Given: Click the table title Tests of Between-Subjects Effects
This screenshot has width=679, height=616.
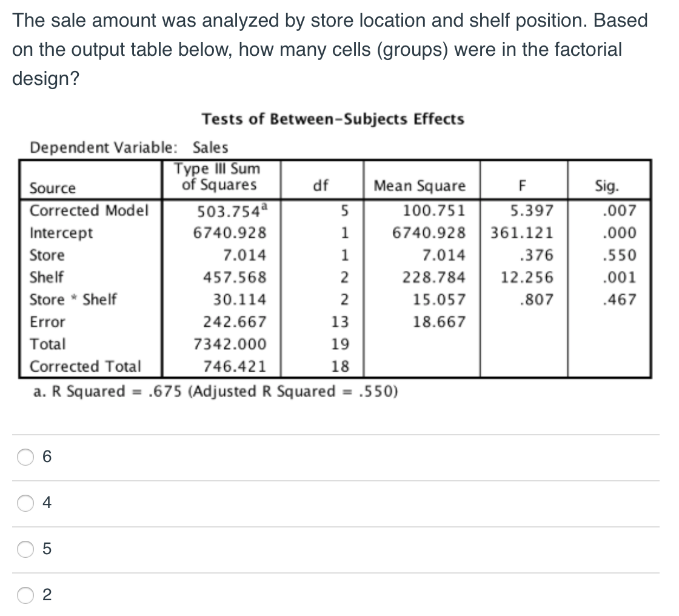Looking at the screenshot, I should pyautogui.click(x=334, y=119).
